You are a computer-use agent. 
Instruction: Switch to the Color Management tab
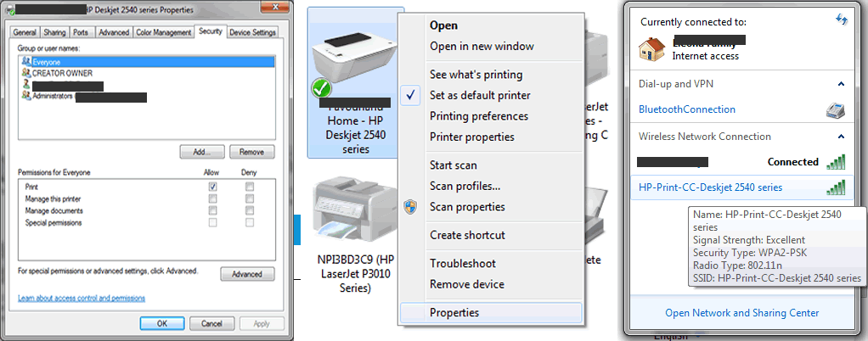coord(164,32)
